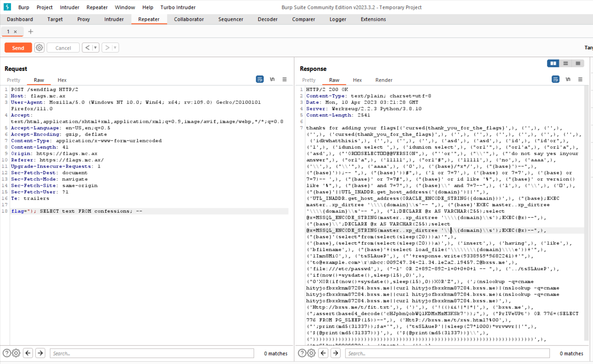Click the flag= payload line in request
Screen dimensions: 593x364
point(77,211)
